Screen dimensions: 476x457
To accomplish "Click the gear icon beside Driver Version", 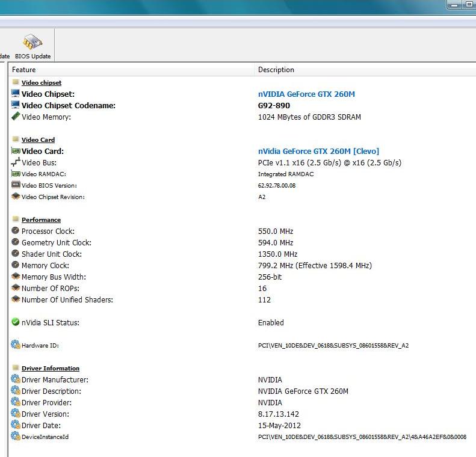I will click(x=16, y=413).
